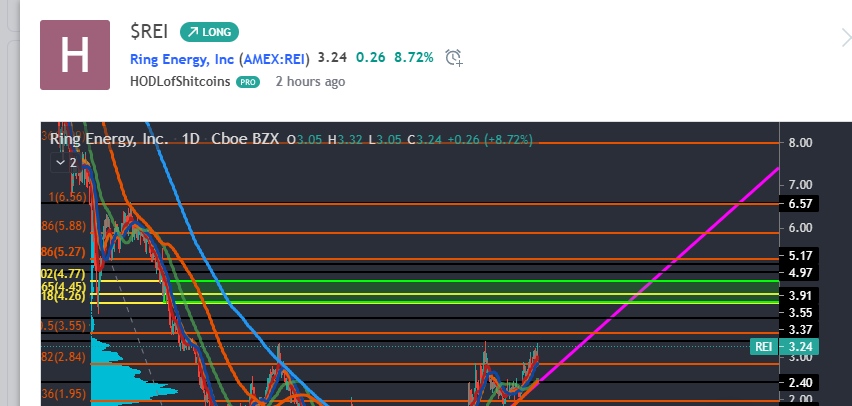The width and height of the screenshot is (852, 406).
Task: Click the 3.37 price axis label
Action: 799,329
